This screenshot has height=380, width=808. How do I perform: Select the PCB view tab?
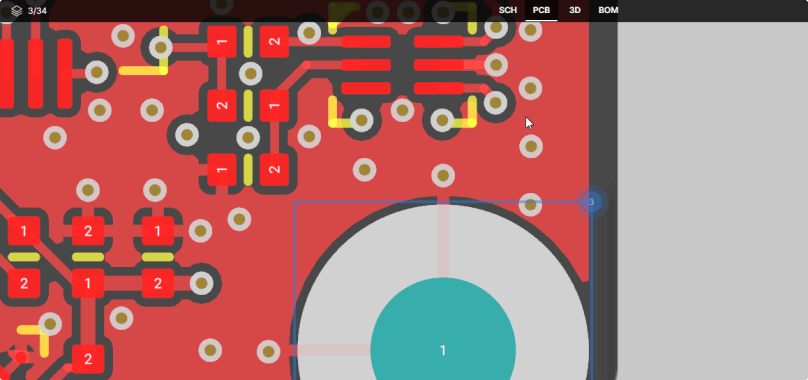(x=541, y=10)
